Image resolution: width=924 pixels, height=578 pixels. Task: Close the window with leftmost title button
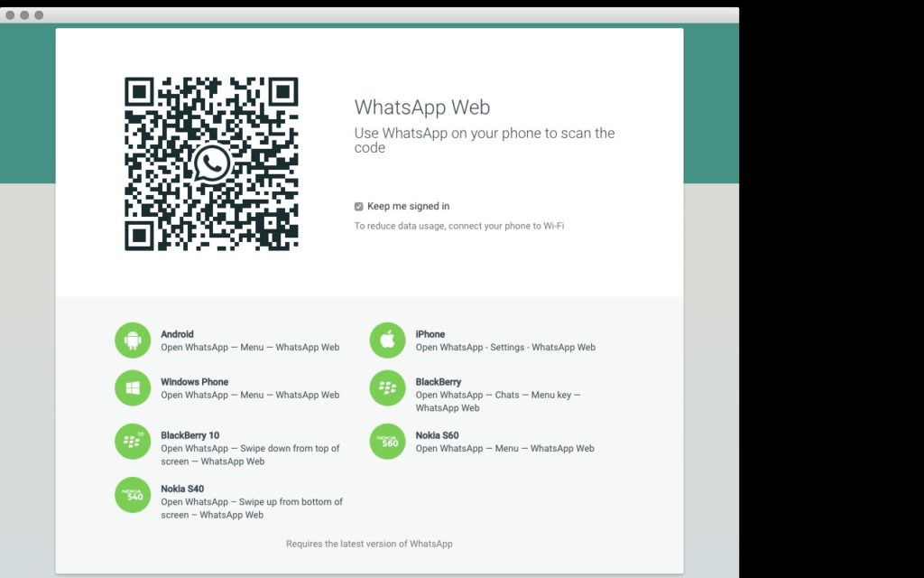[10, 14]
